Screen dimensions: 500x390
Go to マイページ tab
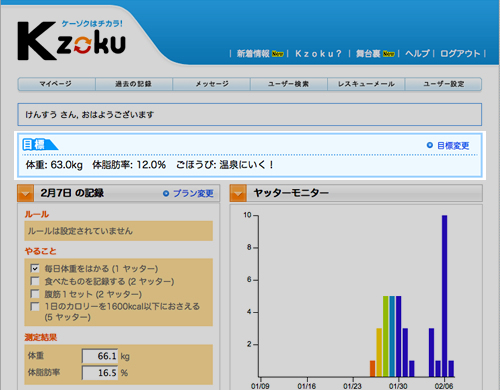point(56,84)
